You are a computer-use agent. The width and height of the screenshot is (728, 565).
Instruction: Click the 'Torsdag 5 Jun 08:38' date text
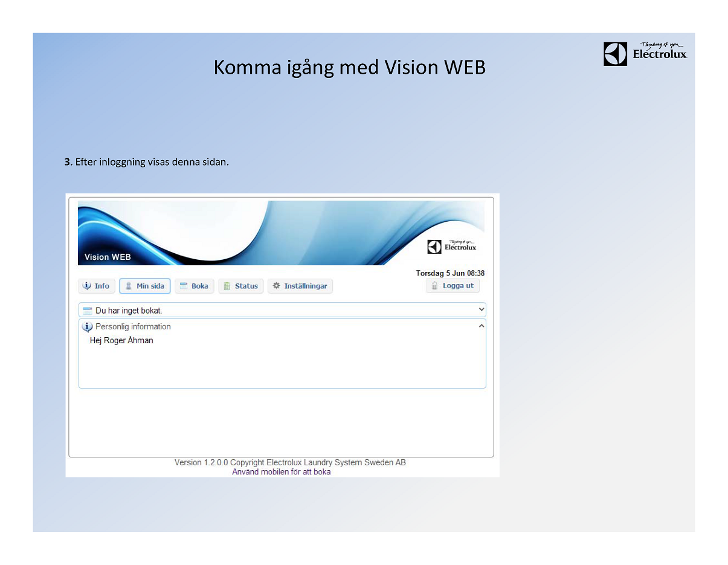450,273
